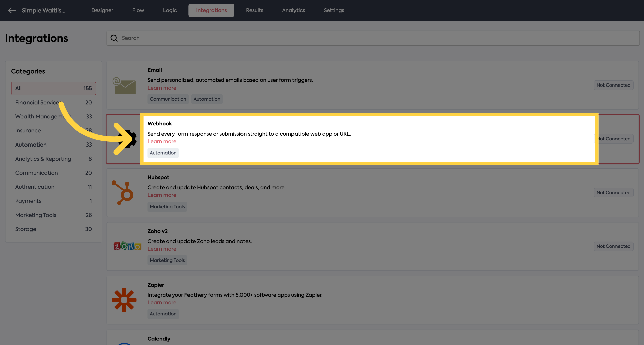Switch to the Settings tab

click(x=334, y=10)
